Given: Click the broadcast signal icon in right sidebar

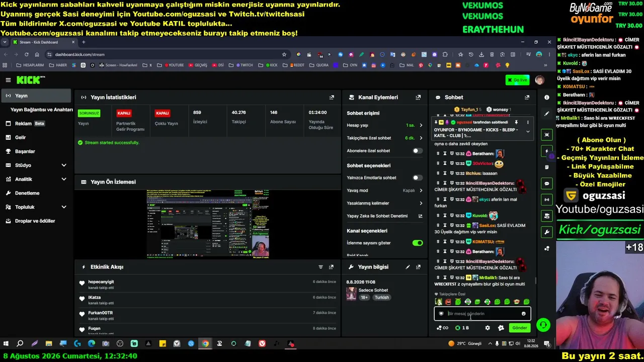Looking at the screenshot, I should 547,200.
